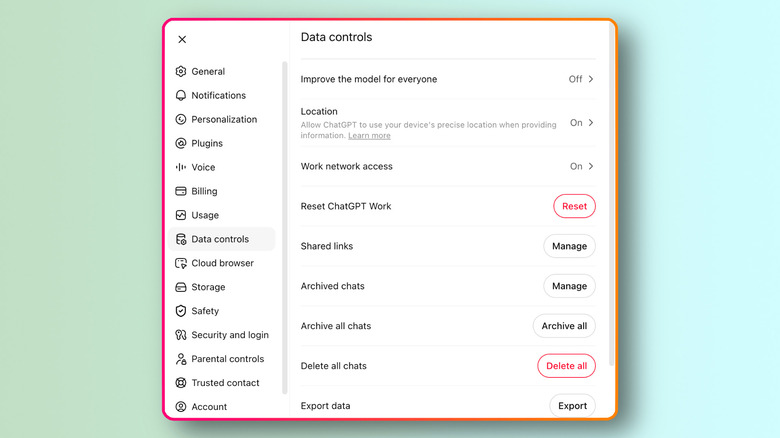Click the Data controls database icon
Viewport: 780px width, 438px height.
pos(181,239)
